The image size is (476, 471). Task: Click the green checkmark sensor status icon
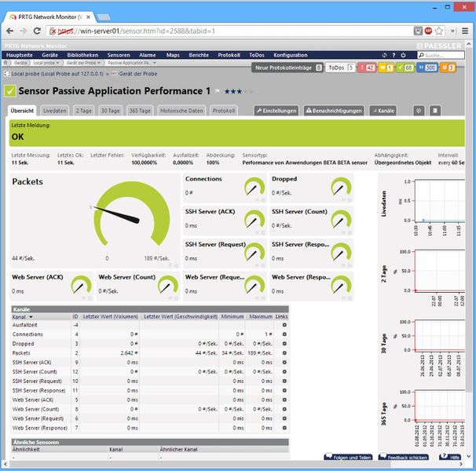tap(9, 91)
